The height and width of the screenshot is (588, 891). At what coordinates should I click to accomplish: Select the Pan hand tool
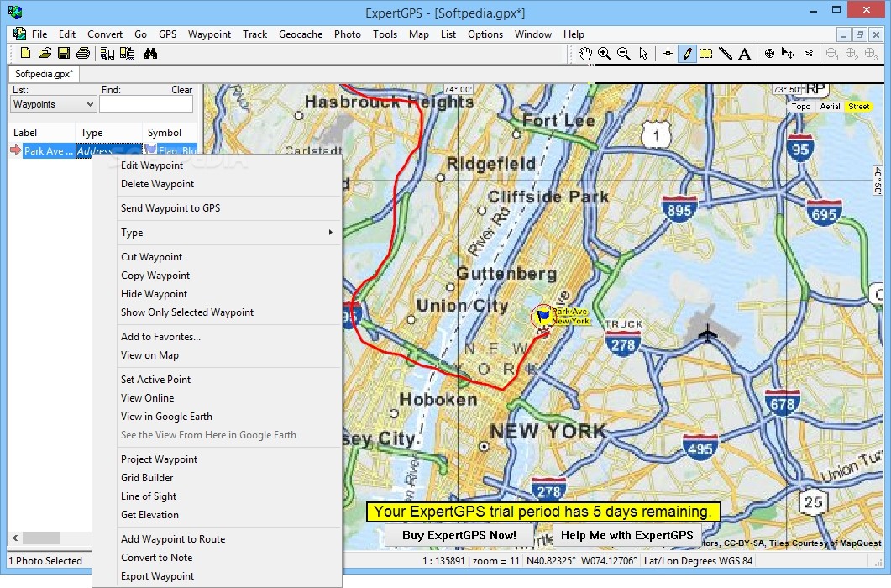[x=585, y=54]
